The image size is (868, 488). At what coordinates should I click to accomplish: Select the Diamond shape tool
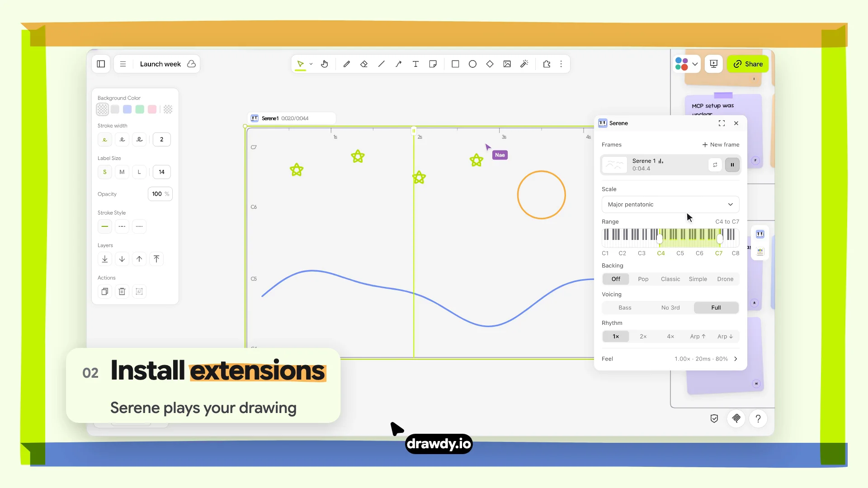click(490, 64)
